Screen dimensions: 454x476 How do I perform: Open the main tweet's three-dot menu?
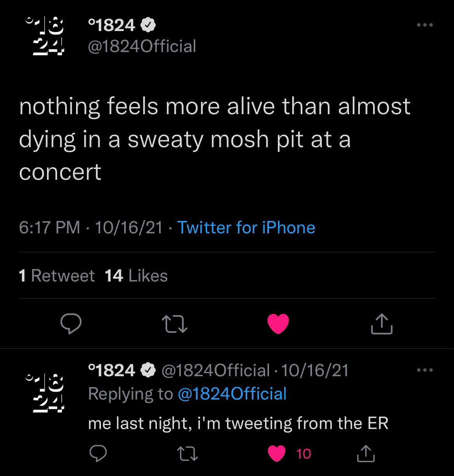(x=425, y=25)
